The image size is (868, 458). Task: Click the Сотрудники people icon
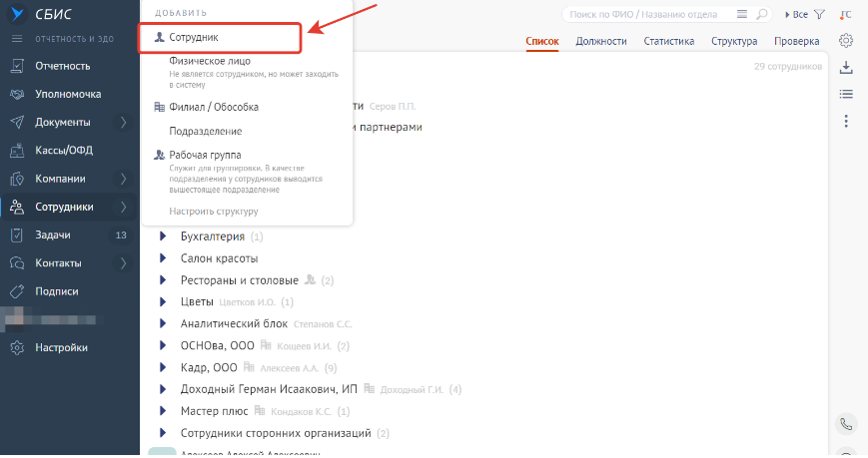click(17, 207)
